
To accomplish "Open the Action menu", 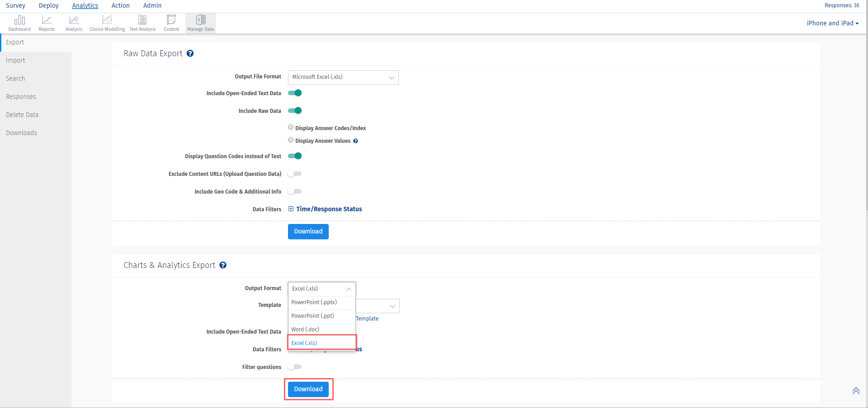I will (x=120, y=5).
